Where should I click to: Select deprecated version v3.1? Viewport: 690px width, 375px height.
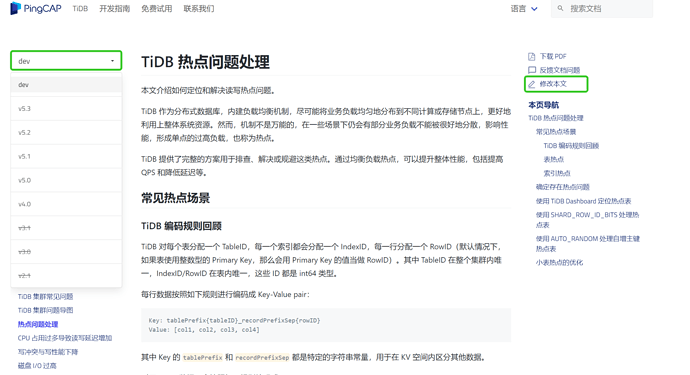[66, 228]
